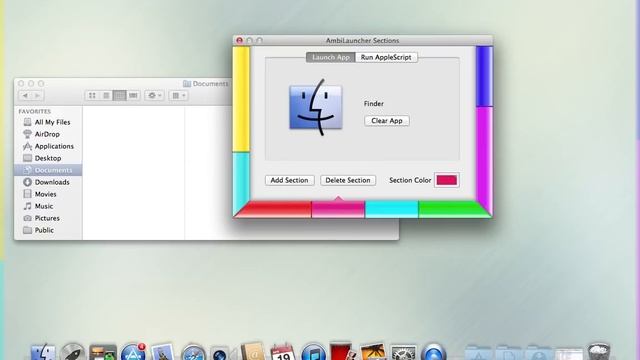Screen dimensions: 640x360
Task: Click the Delete Section button
Action: (348, 180)
